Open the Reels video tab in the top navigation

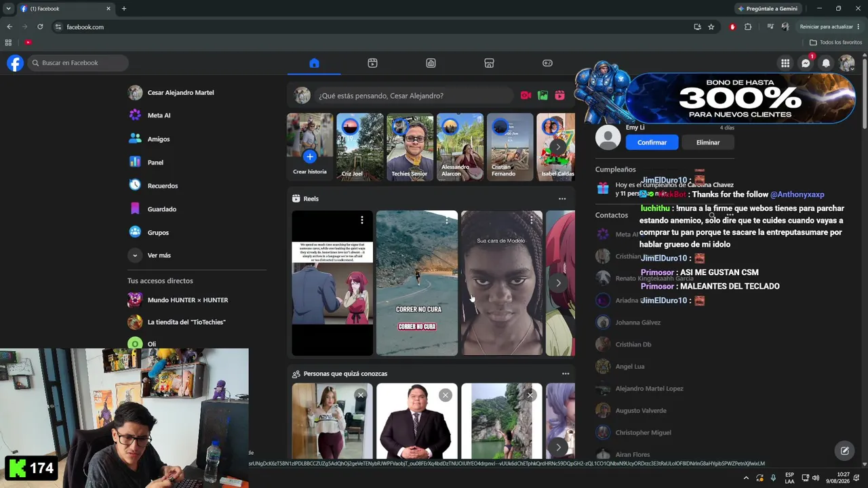[x=372, y=63]
